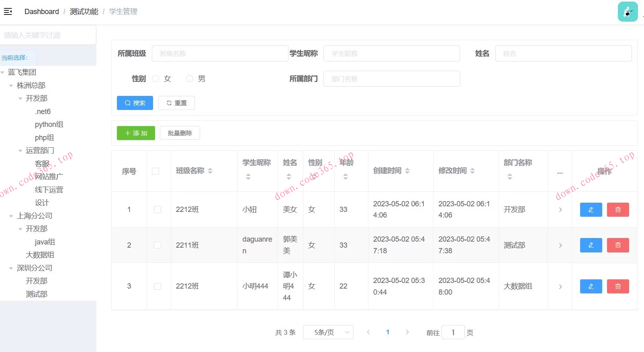Select the 女 gender radio button
This screenshot has width=644, height=352.
[x=156, y=79]
